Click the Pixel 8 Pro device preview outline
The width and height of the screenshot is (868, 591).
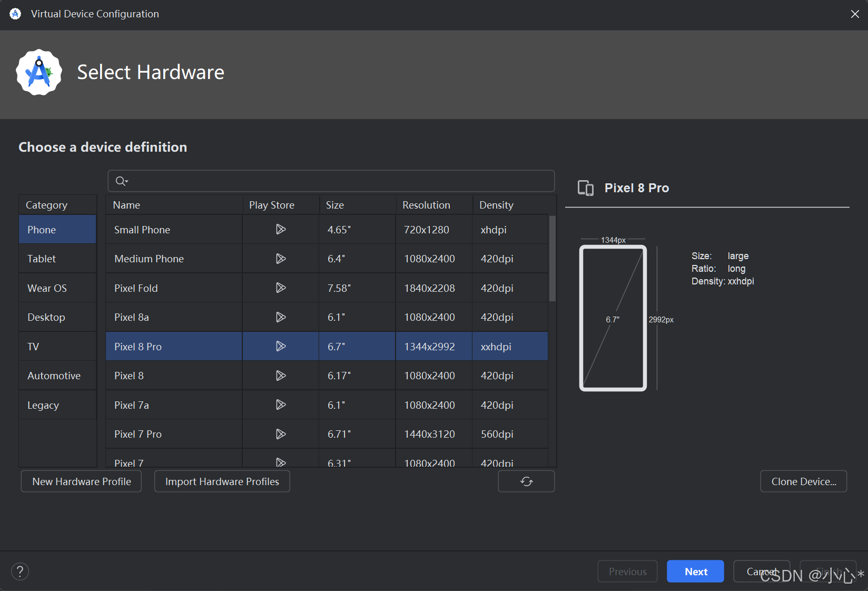pos(613,318)
